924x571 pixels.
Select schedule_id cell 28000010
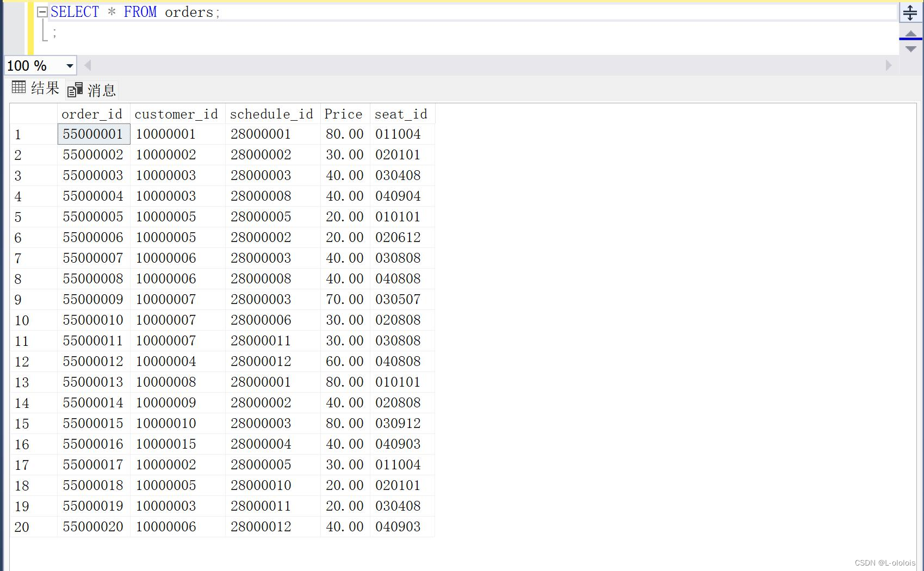tap(272, 485)
